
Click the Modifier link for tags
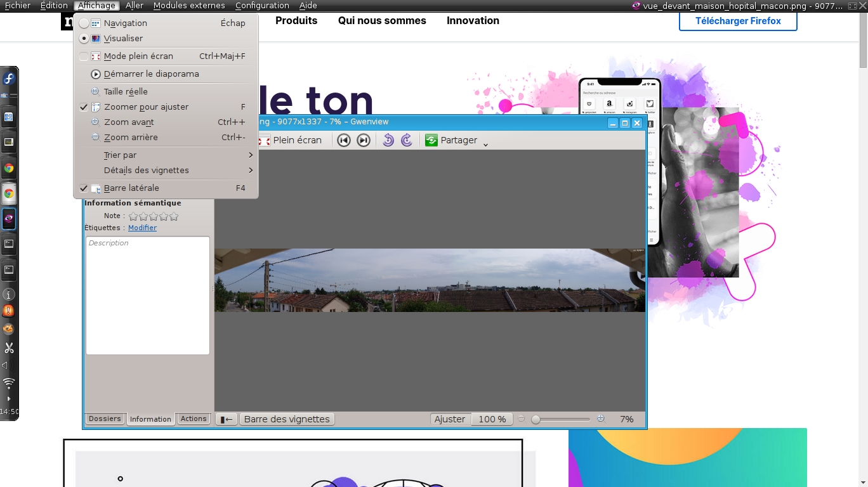pyautogui.click(x=142, y=228)
